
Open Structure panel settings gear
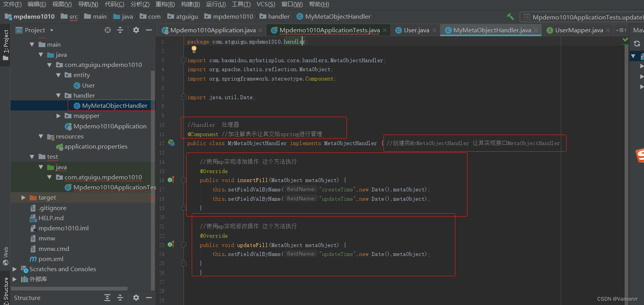[x=136, y=298]
